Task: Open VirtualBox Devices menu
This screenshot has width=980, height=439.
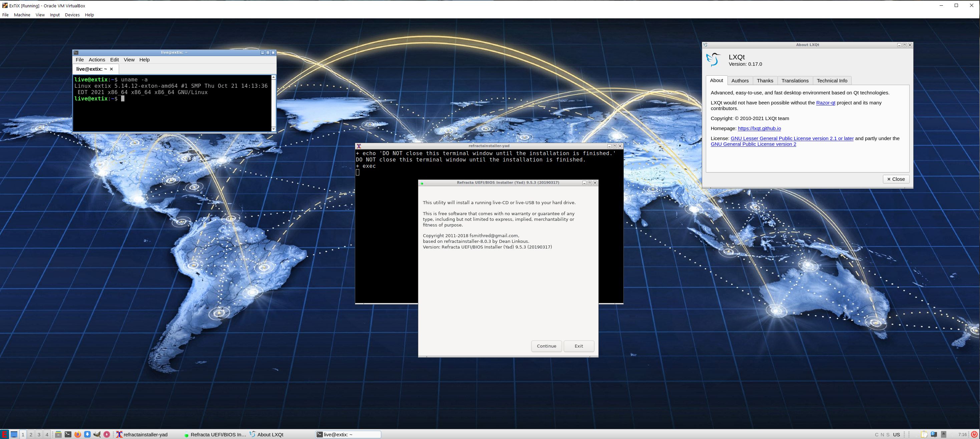Action: (72, 15)
